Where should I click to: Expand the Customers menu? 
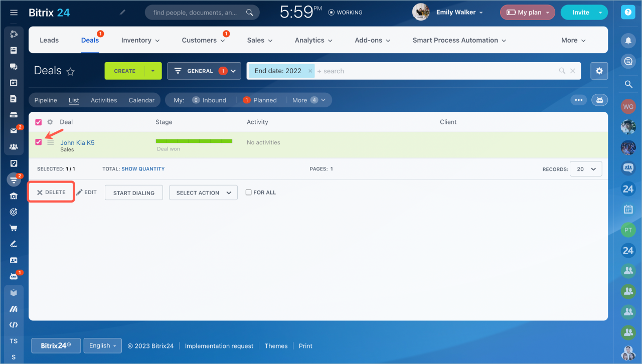click(x=203, y=40)
